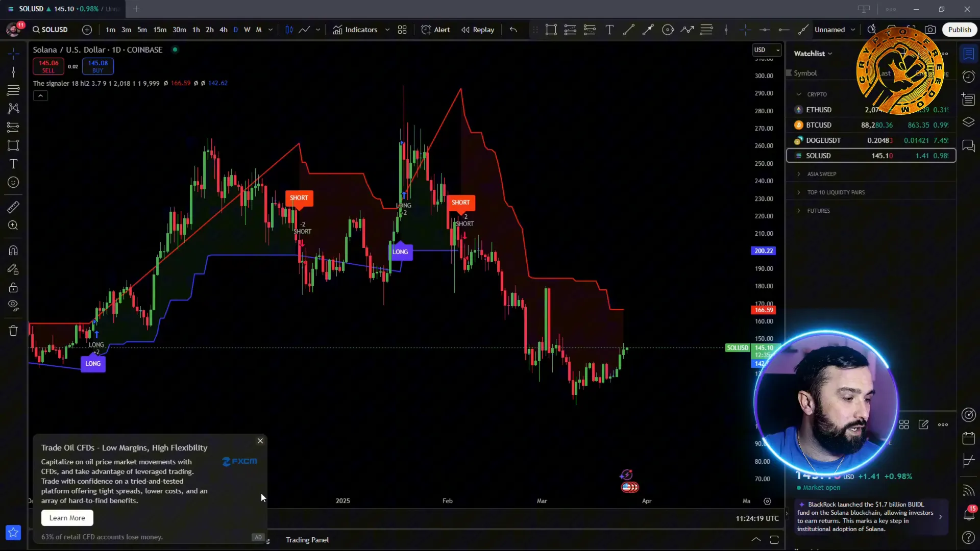Toggle lock all drawings
The width and height of the screenshot is (980, 551).
pyautogui.click(x=13, y=287)
